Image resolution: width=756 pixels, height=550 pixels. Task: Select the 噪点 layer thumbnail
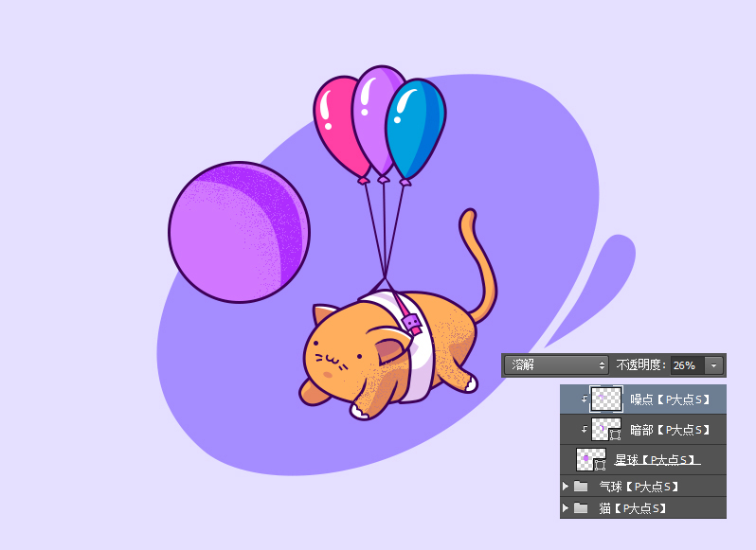click(x=605, y=399)
